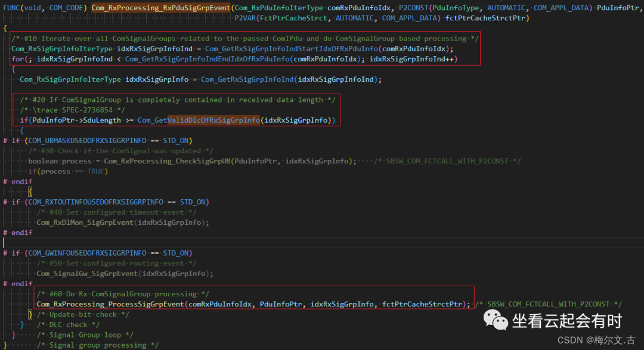Click the SBSW_COM_FCTCALL_WITH_P2CONST comment after the CheckSigGrpUB call
The image size is (644, 350).
(447, 161)
